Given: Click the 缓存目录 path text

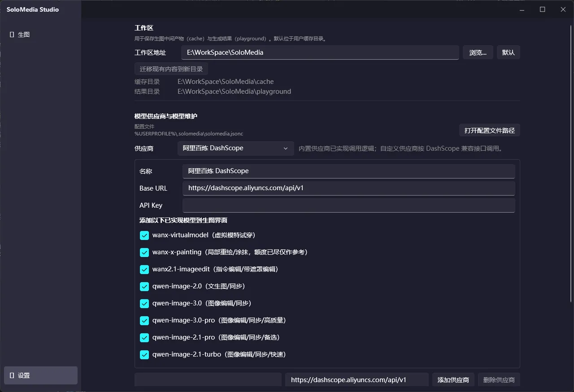Looking at the screenshot, I should pyautogui.click(x=226, y=82).
